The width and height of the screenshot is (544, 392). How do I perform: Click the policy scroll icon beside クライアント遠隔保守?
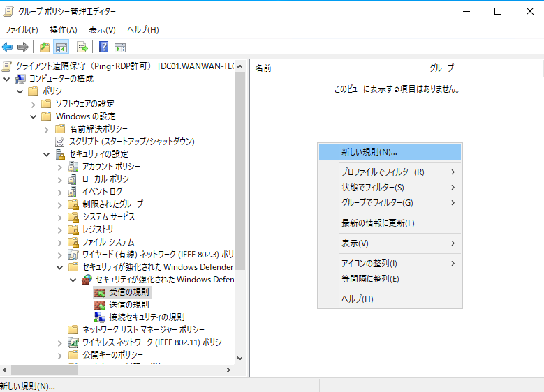(x=7, y=66)
